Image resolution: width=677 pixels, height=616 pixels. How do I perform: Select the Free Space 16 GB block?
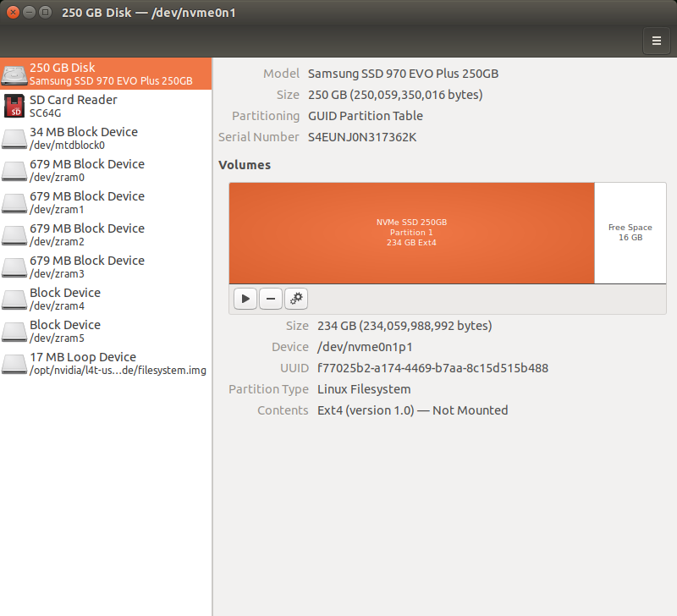[x=630, y=233]
